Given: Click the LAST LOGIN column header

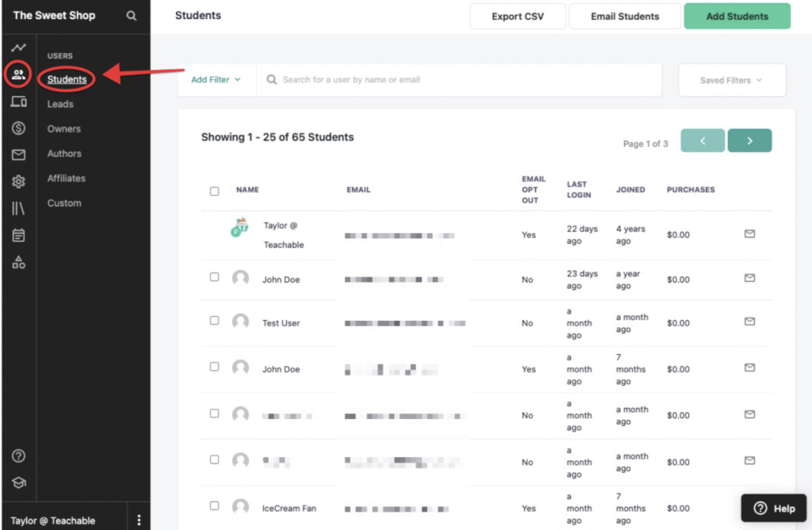Looking at the screenshot, I should click(x=579, y=189).
